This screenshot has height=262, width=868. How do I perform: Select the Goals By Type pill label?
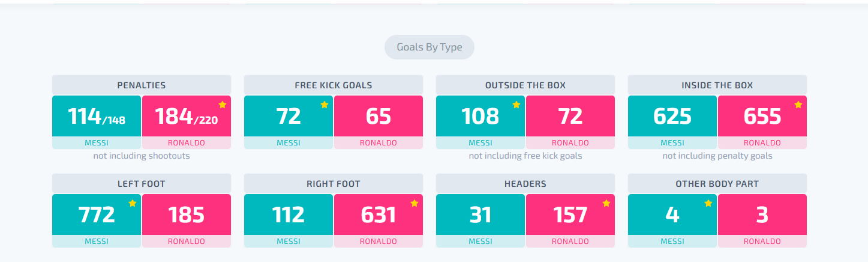430,47
